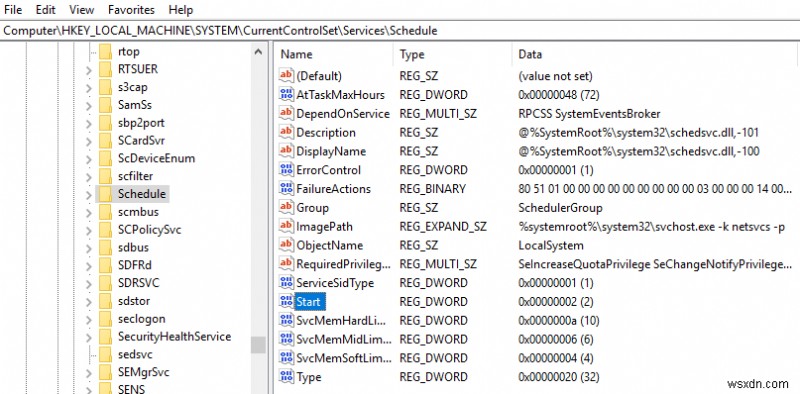This screenshot has width=800, height=394.
Task: Open the Favorites menu
Action: click(131, 10)
